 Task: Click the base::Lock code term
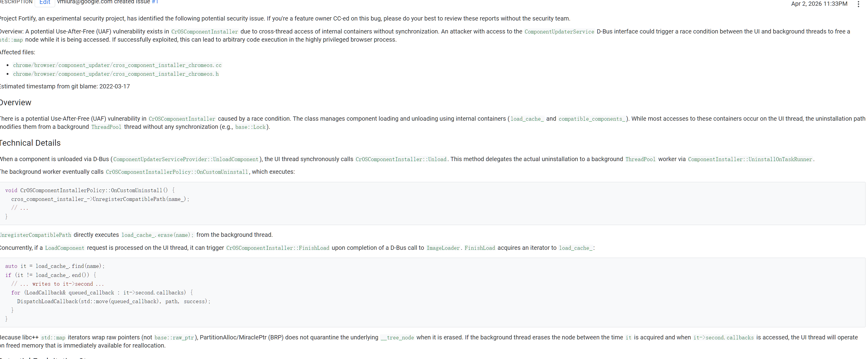(250, 127)
